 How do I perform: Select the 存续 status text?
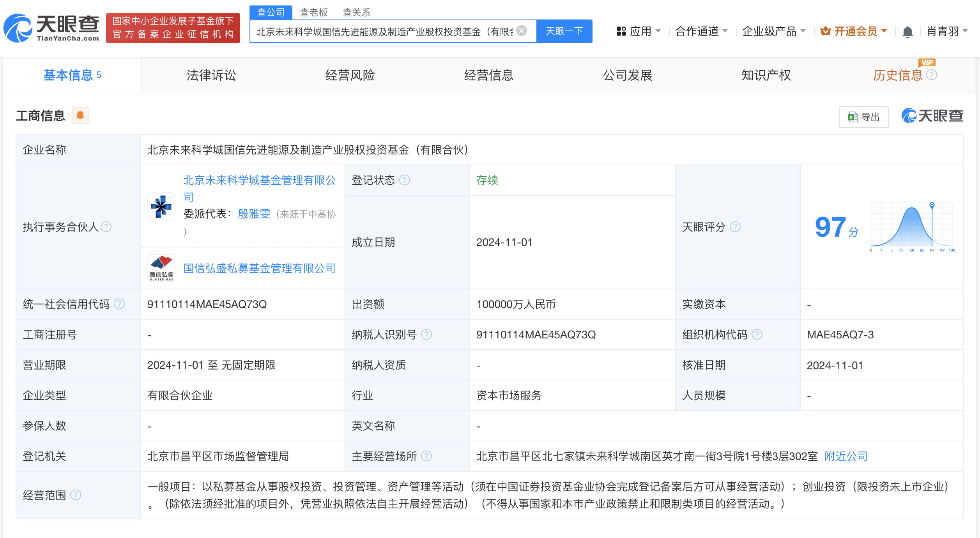487,180
